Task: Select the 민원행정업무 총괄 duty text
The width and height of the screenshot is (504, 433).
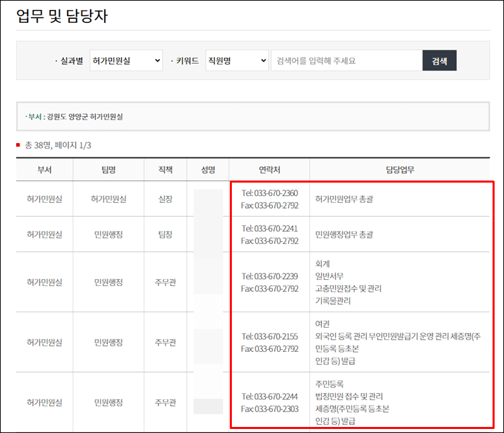Action: (344, 234)
